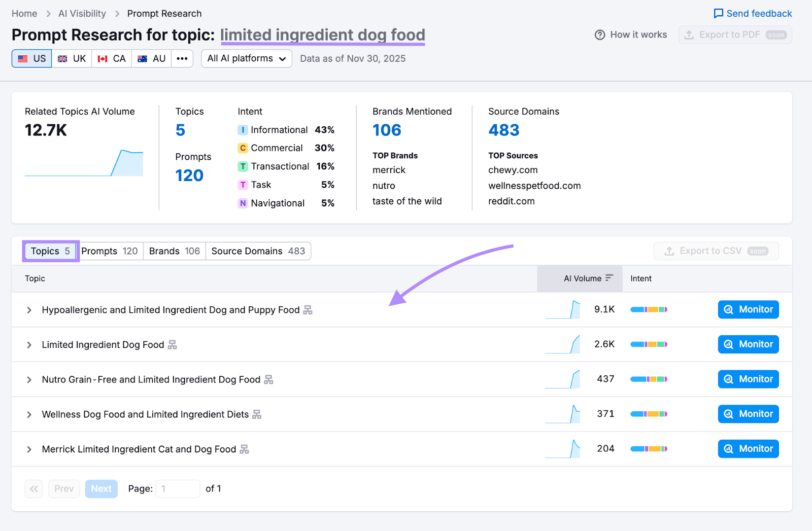Viewport: 812px width, 531px height.
Task: Click the intent color bar for Nutro Grain-Free row
Action: (648, 379)
